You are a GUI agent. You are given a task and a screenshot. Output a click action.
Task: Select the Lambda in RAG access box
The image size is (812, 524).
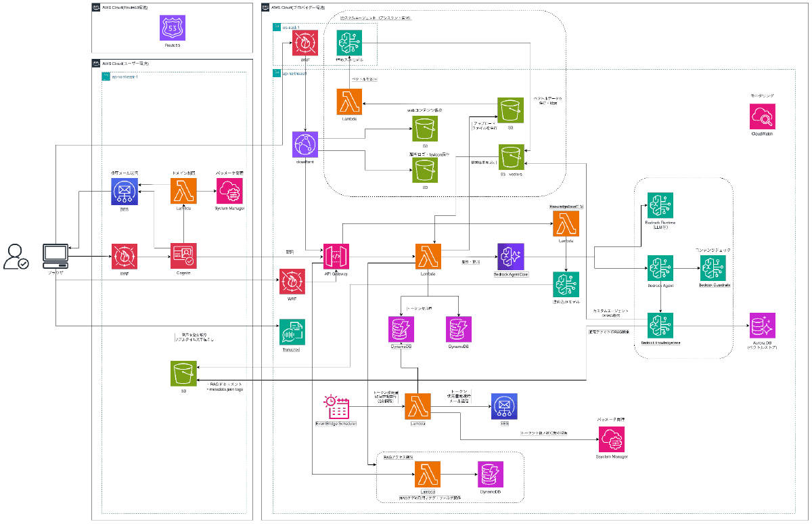[x=427, y=475]
